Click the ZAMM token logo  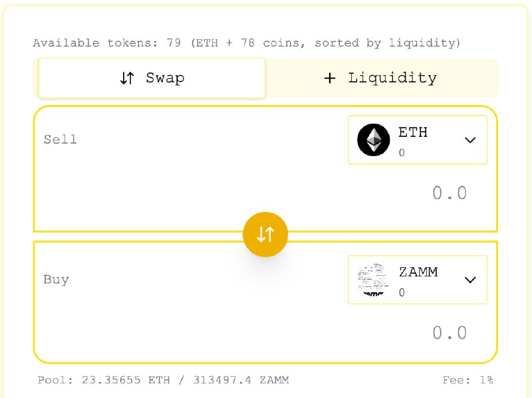pos(374,280)
